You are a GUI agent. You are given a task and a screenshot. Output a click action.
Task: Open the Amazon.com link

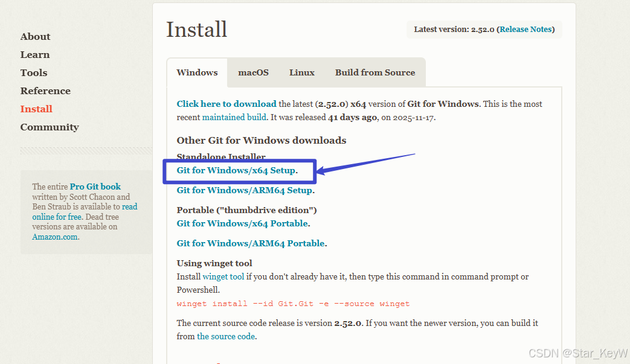[x=54, y=237]
